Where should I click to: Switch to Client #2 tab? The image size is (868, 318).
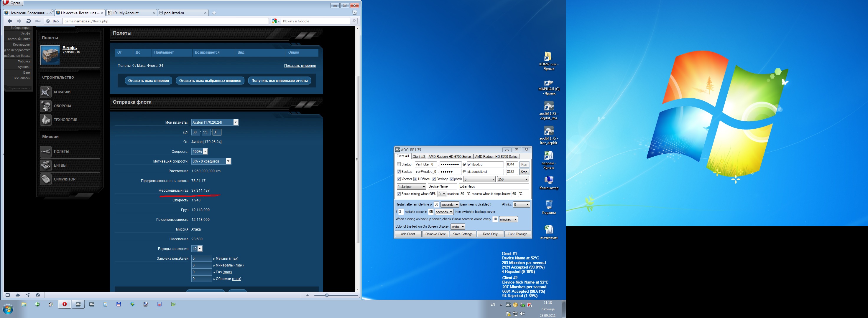click(x=419, y=156)
